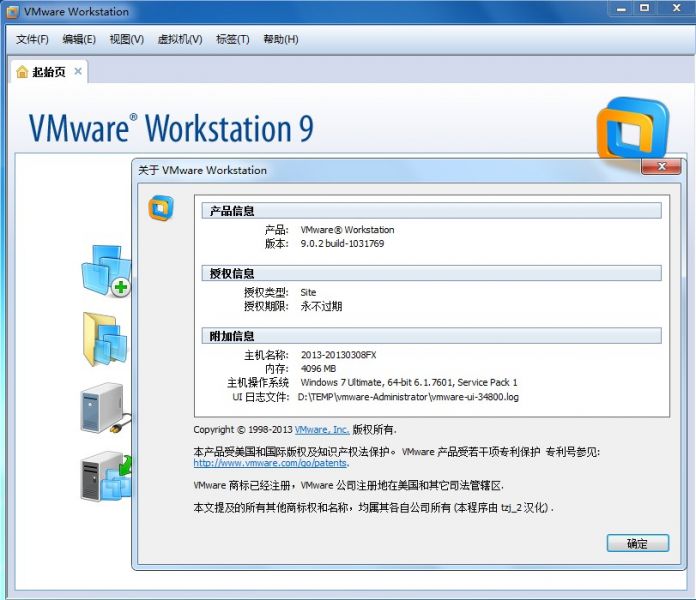Select the 起始页 tab
696x600 pixels.
(x=48, y=72)
